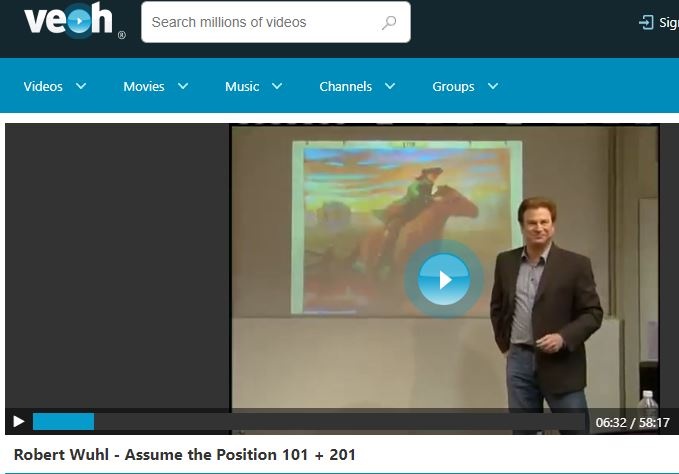Expand the Music dropdown chevron
Viewport: 679px width, 474px height.
pyautogui.click(x=278, y=86)
